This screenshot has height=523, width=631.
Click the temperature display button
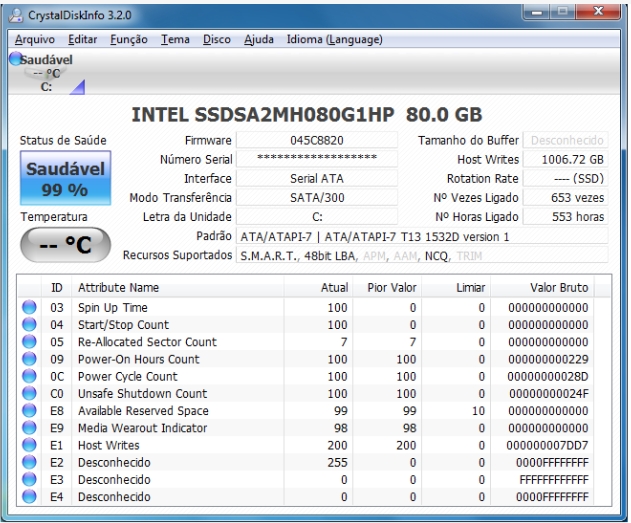(59, 241)
